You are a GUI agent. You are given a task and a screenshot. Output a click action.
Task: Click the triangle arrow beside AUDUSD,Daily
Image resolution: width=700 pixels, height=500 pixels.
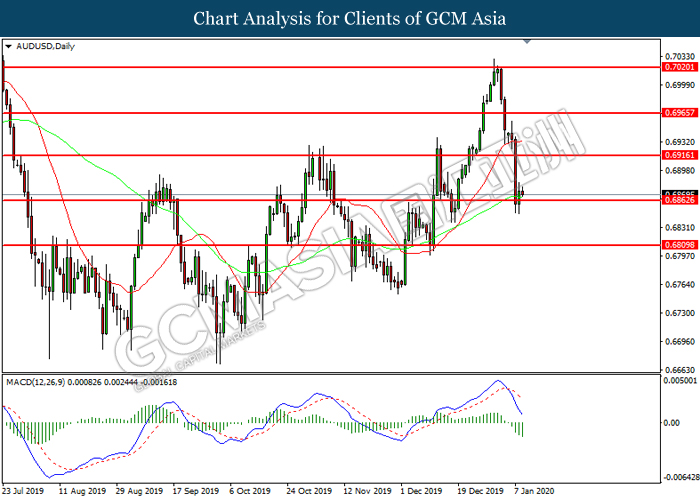point(8,46)
